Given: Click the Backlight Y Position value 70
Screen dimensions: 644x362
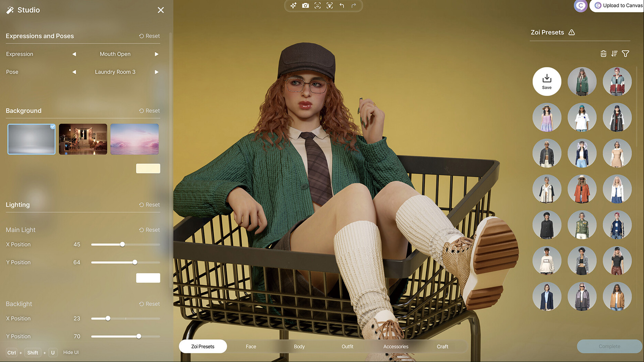Looking at the screenshot, I should 77,336.
